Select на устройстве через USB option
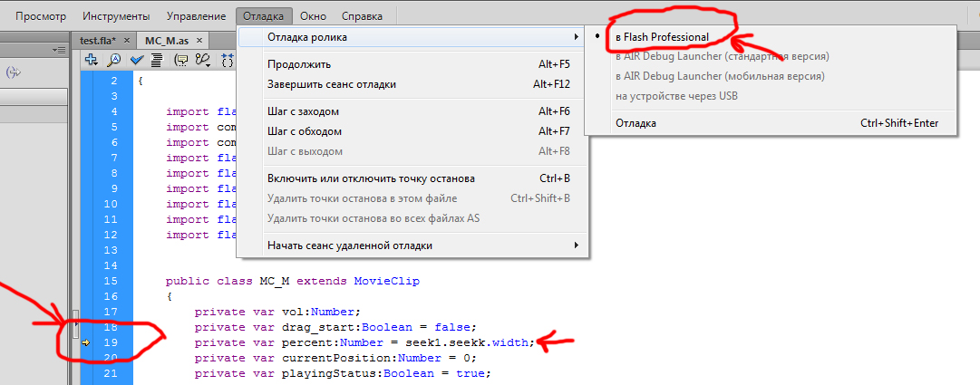Image resolution: width=980 pixels, height=385 pixels. (770, 97)
